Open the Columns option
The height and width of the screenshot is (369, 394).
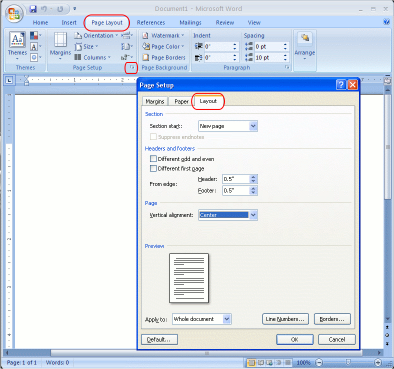point(92,57)
